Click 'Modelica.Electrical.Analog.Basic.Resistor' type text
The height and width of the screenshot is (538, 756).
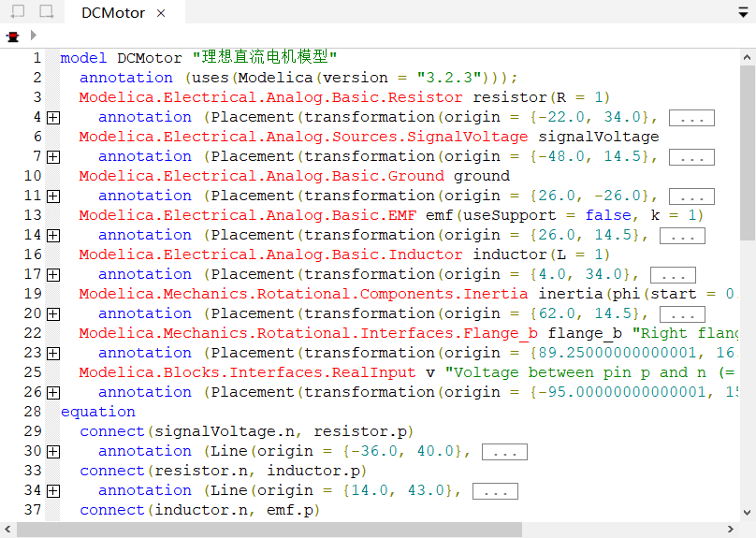click(x=271, y=97)
